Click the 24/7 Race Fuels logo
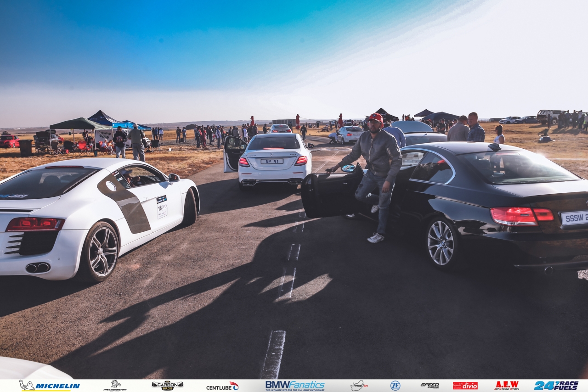 [556, 386]
